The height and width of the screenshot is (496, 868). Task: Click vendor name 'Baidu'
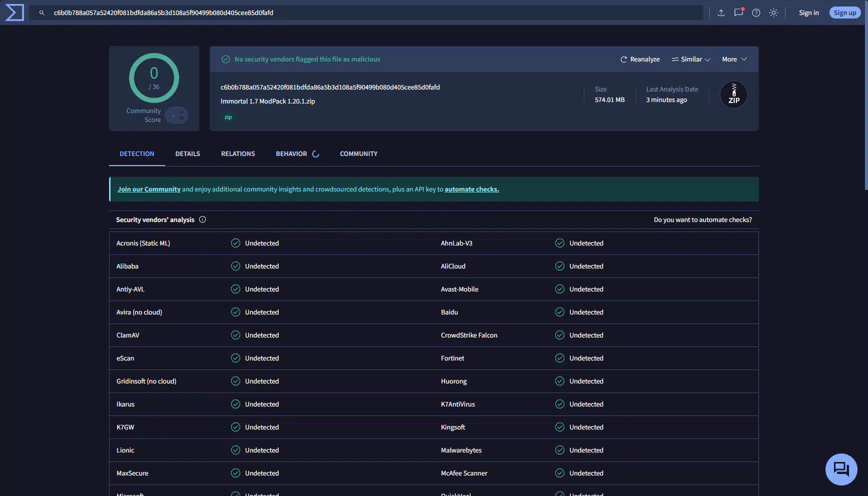click(449, 312)
